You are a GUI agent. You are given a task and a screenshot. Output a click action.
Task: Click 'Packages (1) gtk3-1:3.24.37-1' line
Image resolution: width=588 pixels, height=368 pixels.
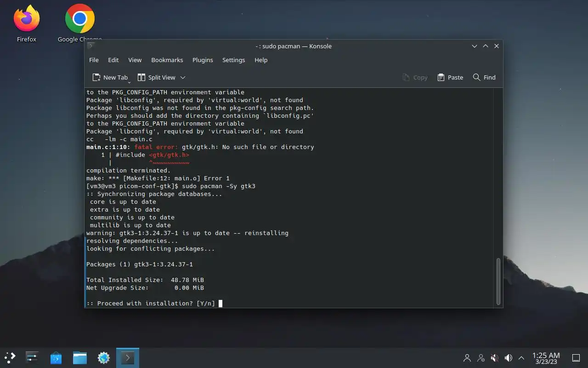coord(140,264)
